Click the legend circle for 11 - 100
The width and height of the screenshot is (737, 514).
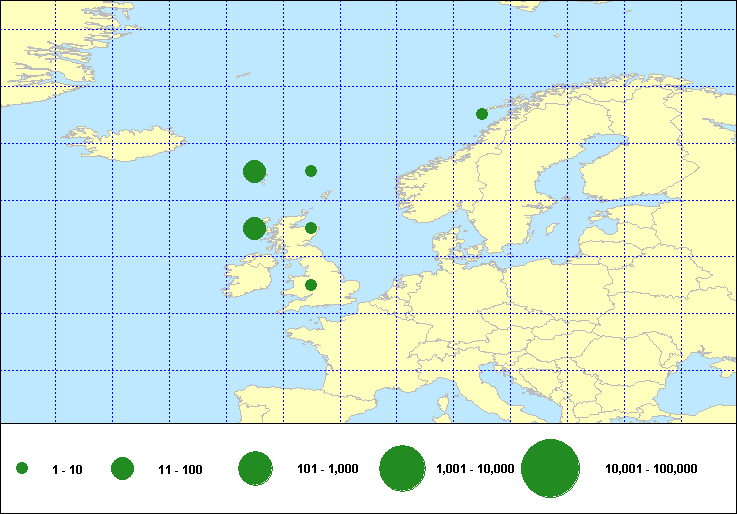(123, 468)
